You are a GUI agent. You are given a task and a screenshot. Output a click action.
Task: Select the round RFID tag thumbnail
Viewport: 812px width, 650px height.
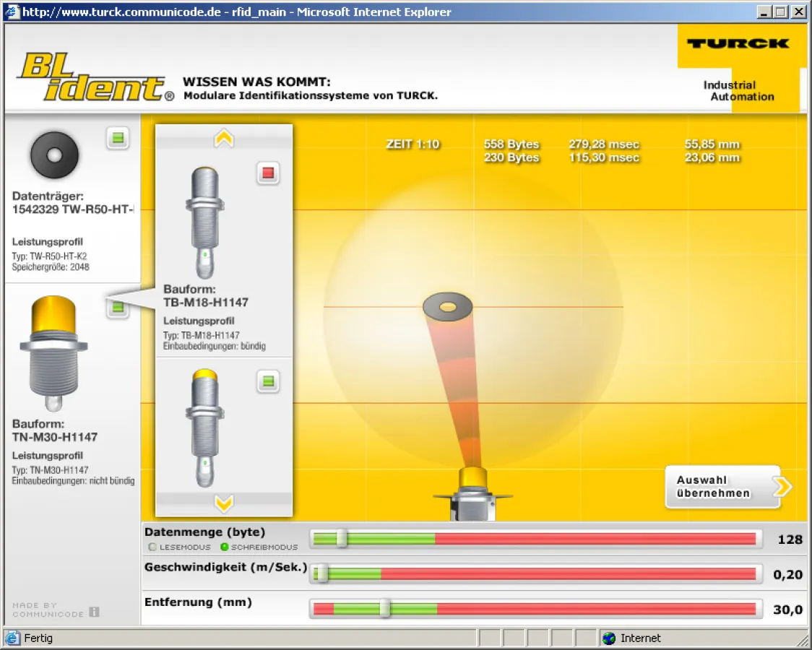click(53, 154)
